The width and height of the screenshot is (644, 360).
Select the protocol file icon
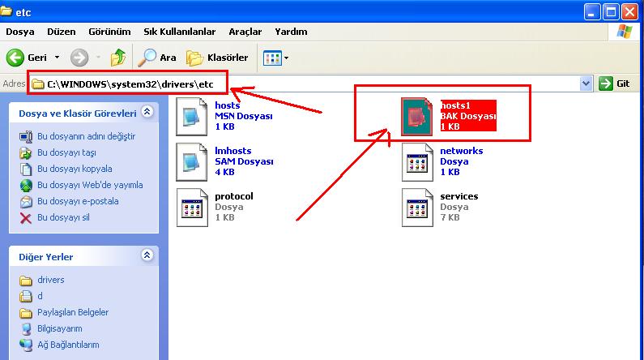[191, 207]
